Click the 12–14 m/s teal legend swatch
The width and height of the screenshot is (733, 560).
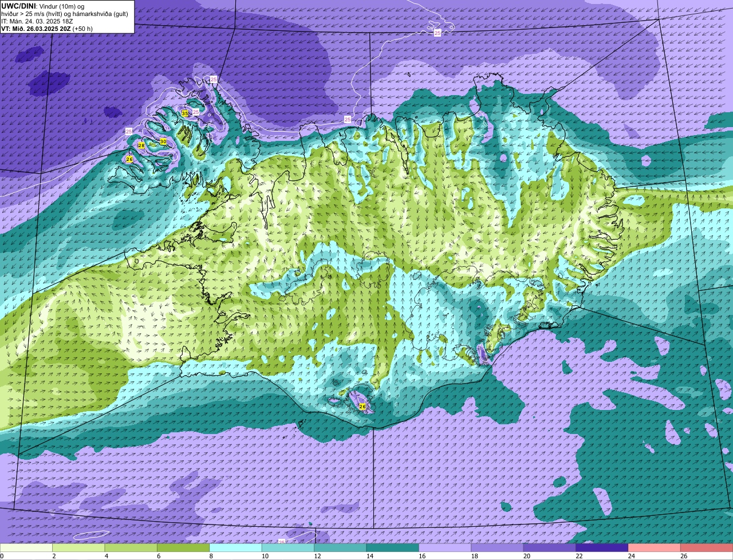coord(340,548)
